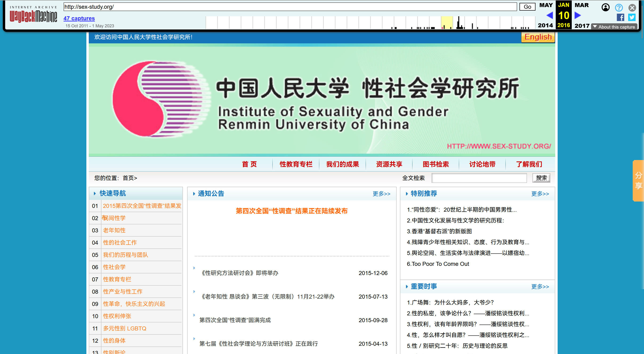Open the 讨论地带 menu item
Viewport: 644px width, 354px height.
pos(482,164)
